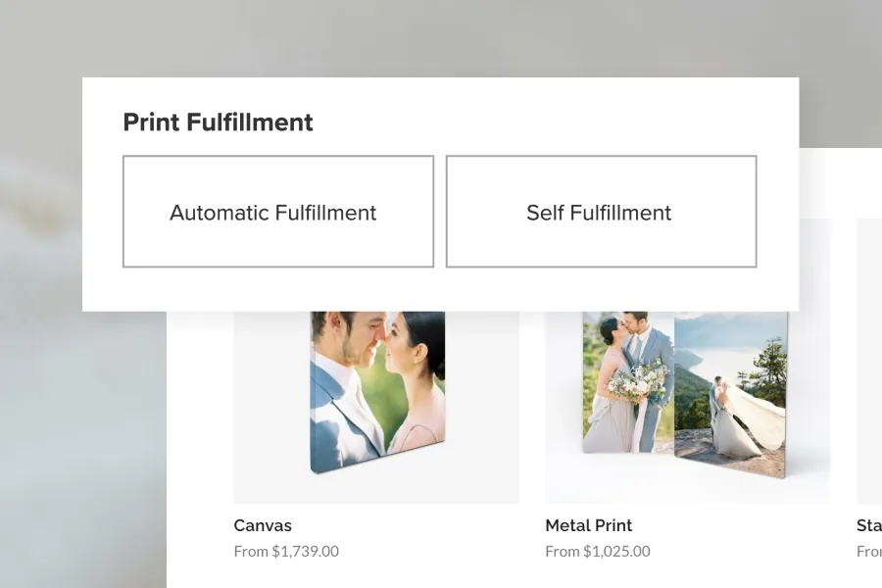Click the wedding couple canvas photo
This screenshot has height=588, width=882.
(375, 392)
